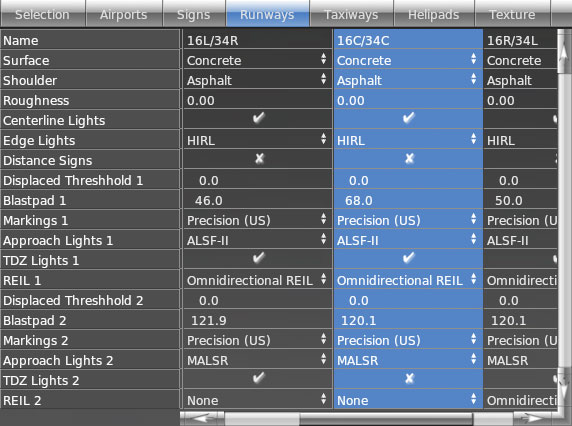
Task: Edit Blastpad 1 value 46.0
Action: (x=258, y=200)
